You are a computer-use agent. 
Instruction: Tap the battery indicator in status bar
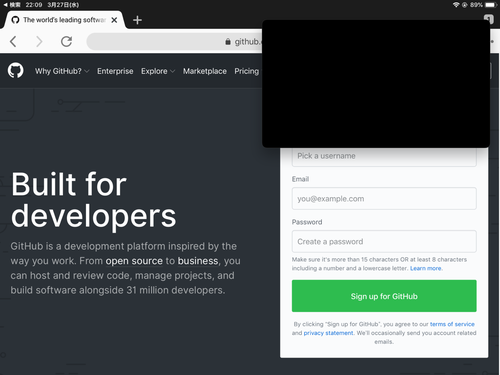pos(491,5)
